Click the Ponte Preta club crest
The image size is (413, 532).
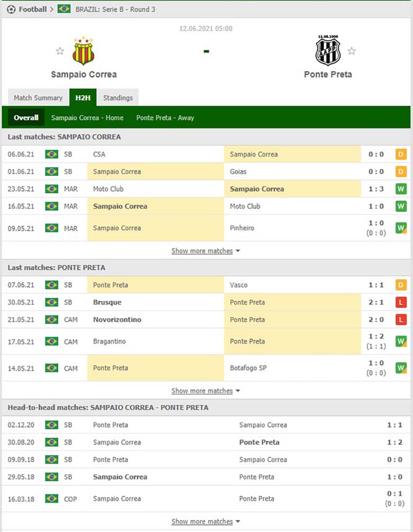(328, 50)
